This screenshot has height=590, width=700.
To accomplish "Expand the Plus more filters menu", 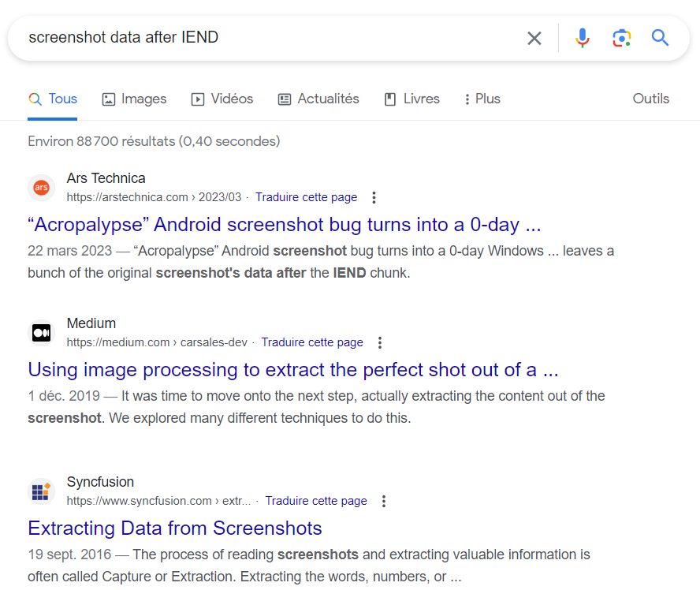I will click(x=482, y=99).
